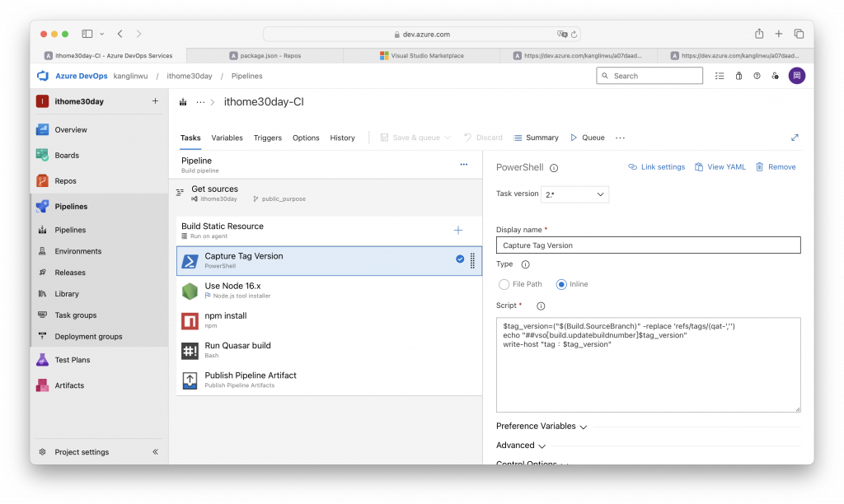This screenshot has height=504, width=844.
Task: Click the pipeline breadcrumb icon
Action: (x=183, y=101)
